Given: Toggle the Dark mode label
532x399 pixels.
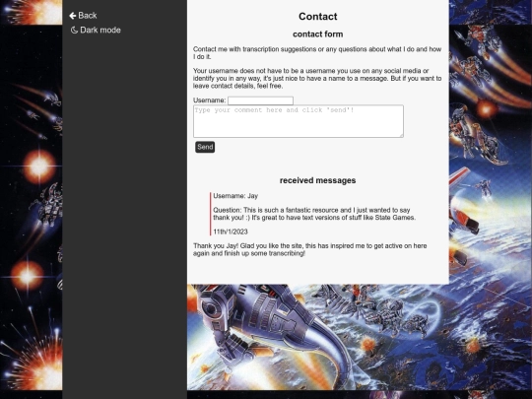Looking at the screenshot, I should point(100,31).
